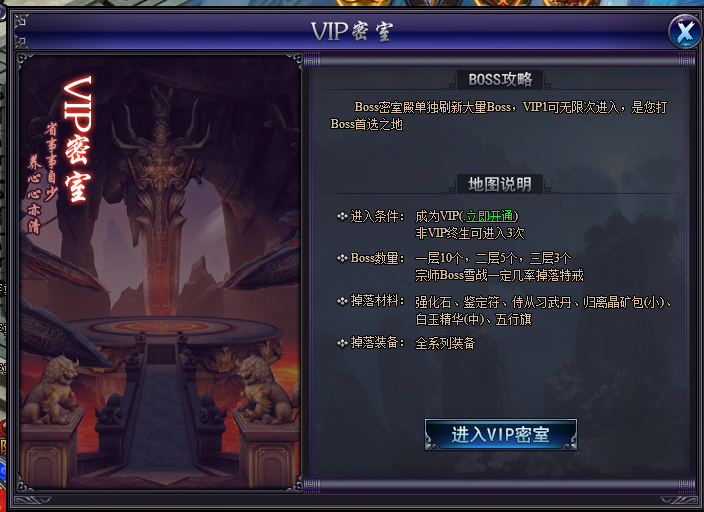The image size is (704, 512).
Task: Click the 非VIP终生可进入3次 text line
Action: pos(470,233)
